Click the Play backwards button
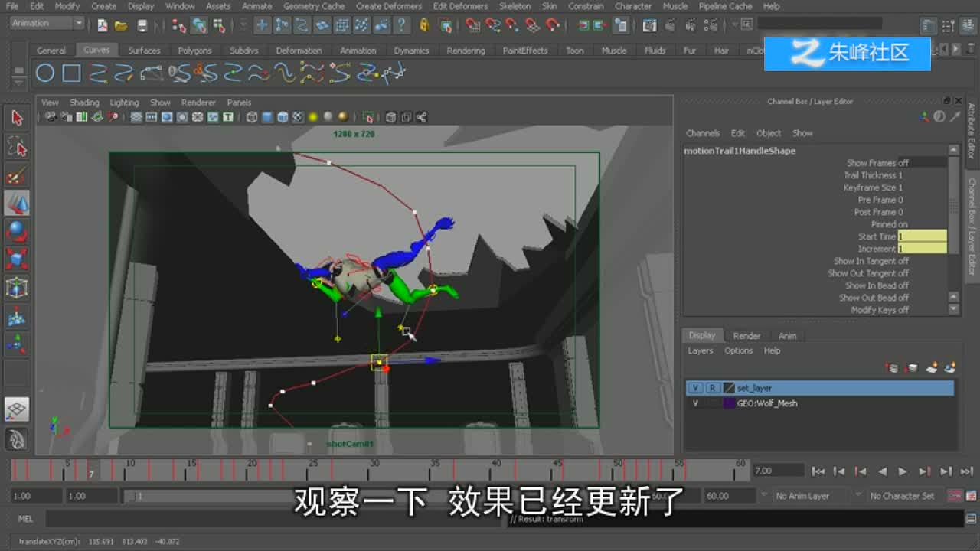 (882, 471)
